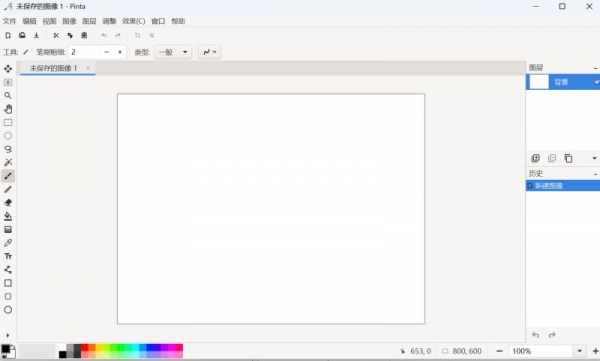Viewport: 600px width, 361px height.
Task: Click the Open file toolbar icon
Action: (22, 35)
